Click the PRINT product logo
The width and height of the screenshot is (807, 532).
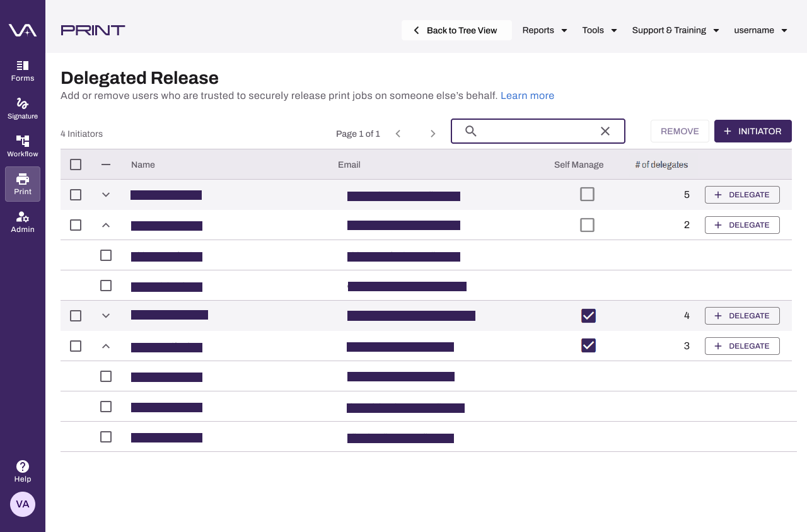(x=93, y=30)
